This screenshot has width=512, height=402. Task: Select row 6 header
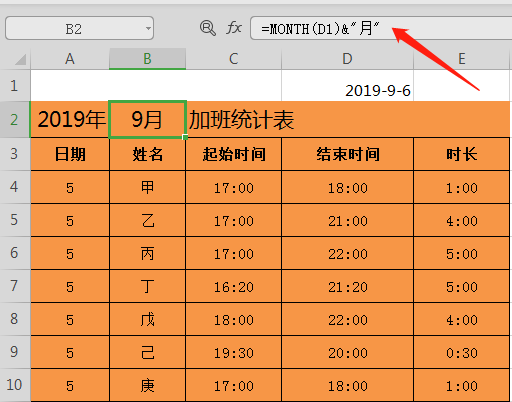click(x=15, y=253)
